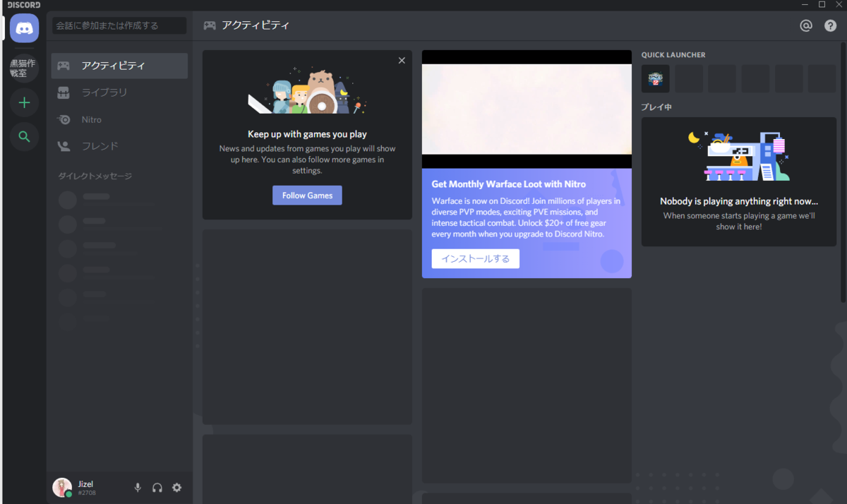Click the Get Monthly Warface Loot heading
Screen dimensions: 847x504
(x=508, y=184)
